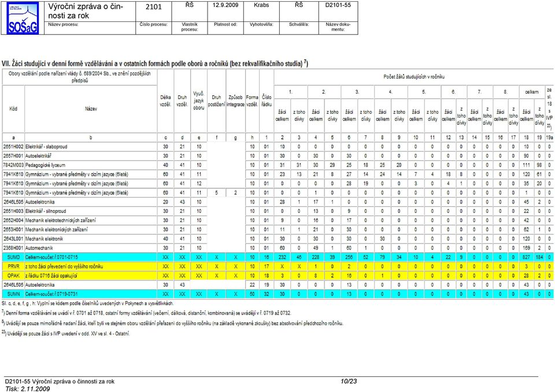This screenshot has width=555, height=392.
Task: Click row 'Elektrikář - slaboproud'
Action: 277,147
